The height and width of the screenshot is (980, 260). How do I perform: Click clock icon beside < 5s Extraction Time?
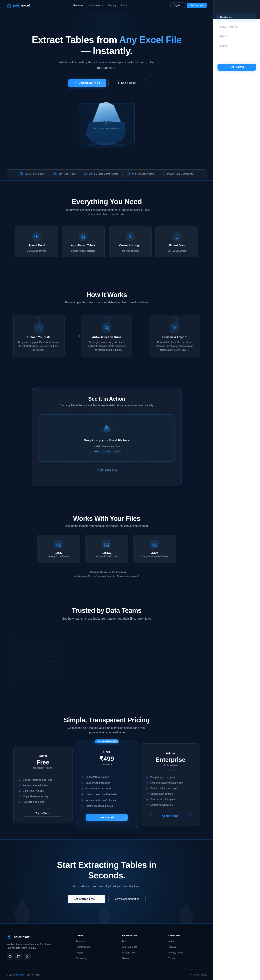[128, 174]
